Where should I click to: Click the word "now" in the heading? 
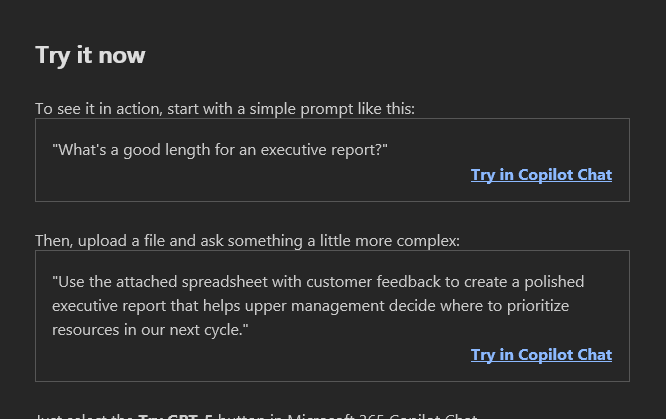[x=122, y=55]
